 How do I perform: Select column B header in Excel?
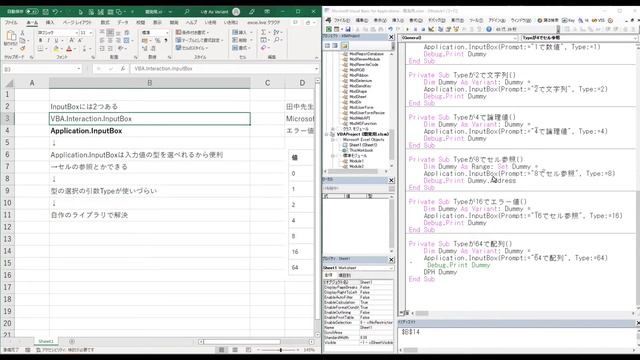point(149,83)
